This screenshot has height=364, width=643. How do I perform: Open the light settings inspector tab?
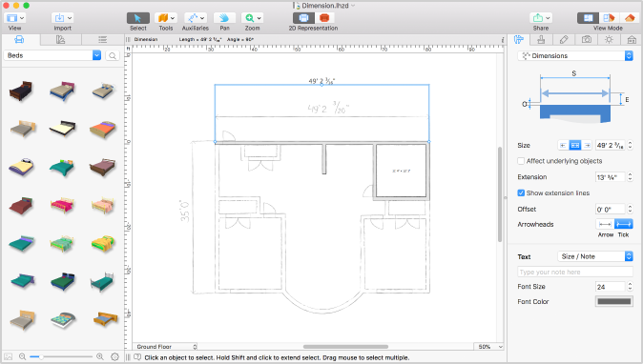pyautogui.click(x=609, y=39)
